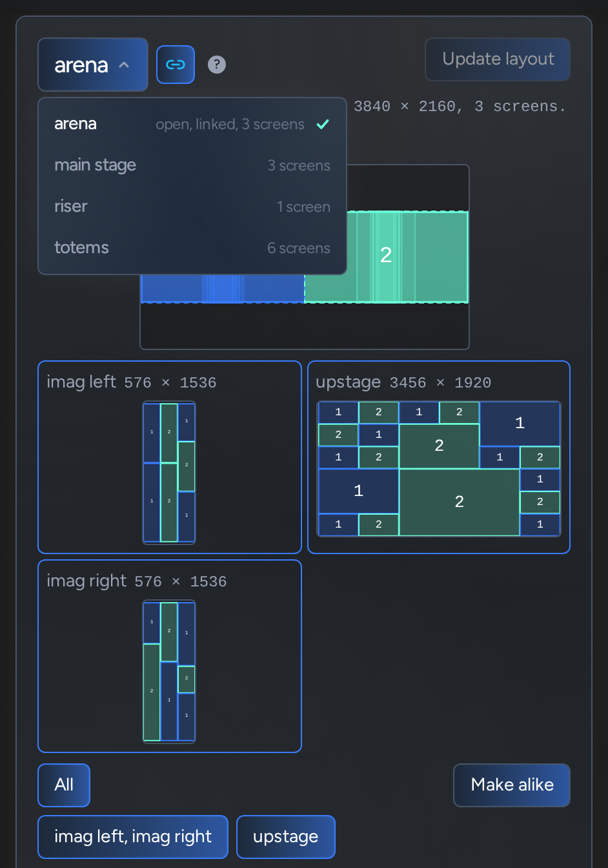Select arena option with checkmark
The width and height of the screenshot is (608, 868).
192,124
